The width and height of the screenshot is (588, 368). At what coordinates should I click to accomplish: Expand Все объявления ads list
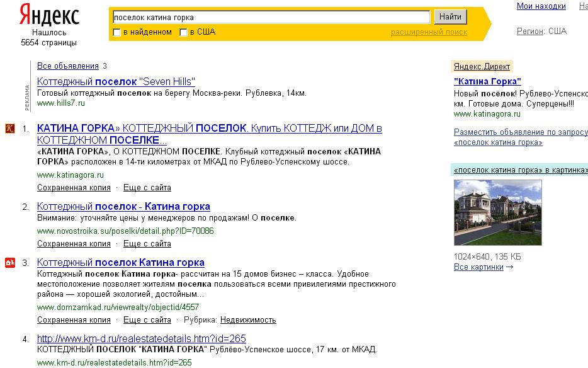pyautogui.click(x=68, y=66)
